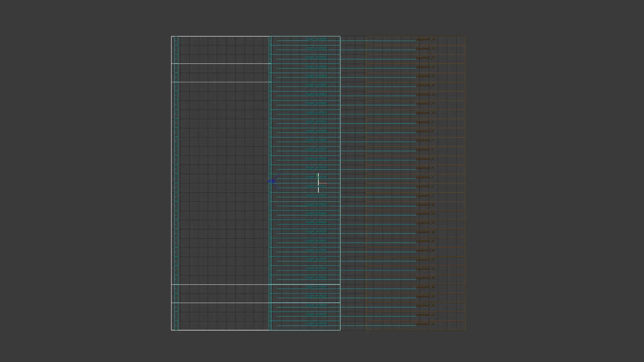
Task: Click trigger_multiple linked to loopdoor1_34
Action: [x=316, y=305]
